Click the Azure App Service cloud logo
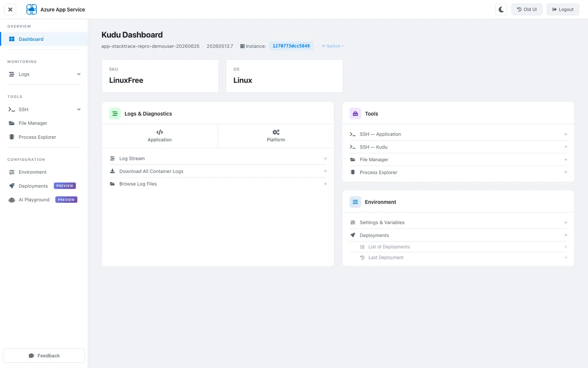Viewport: 588px width, 368px height. click(x=31, y=9)
